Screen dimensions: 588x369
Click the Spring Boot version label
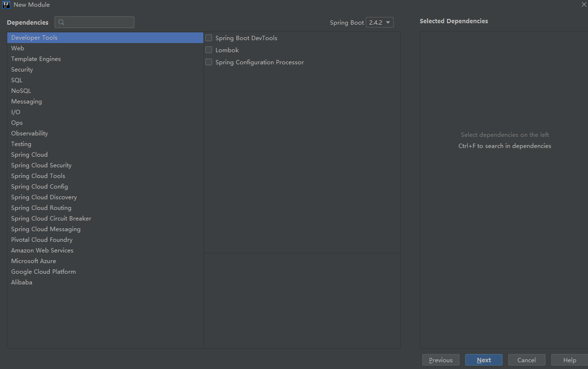(346, 23)
